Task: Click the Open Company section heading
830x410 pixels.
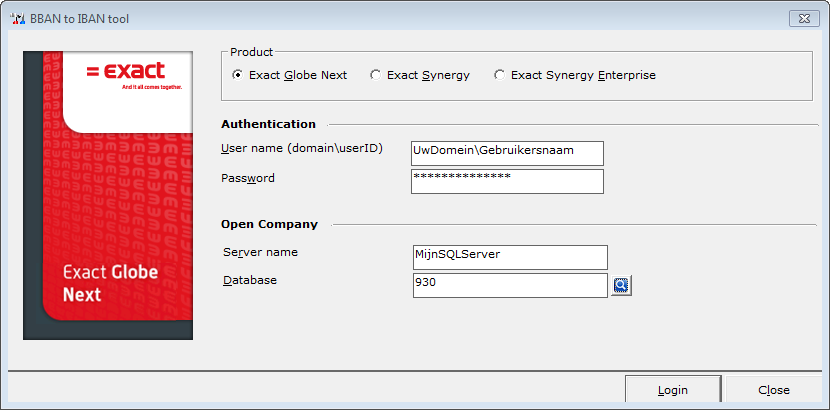Action: click(269, 224)
